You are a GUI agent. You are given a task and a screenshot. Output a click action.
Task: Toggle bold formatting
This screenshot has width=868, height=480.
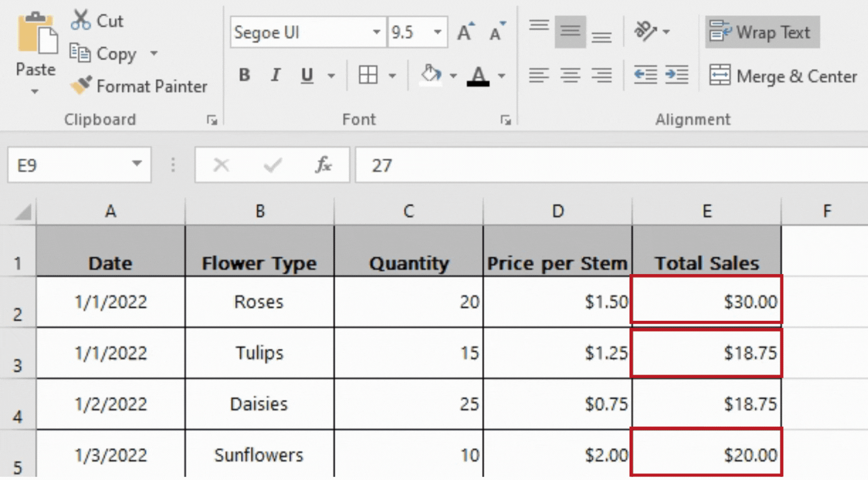244,75
